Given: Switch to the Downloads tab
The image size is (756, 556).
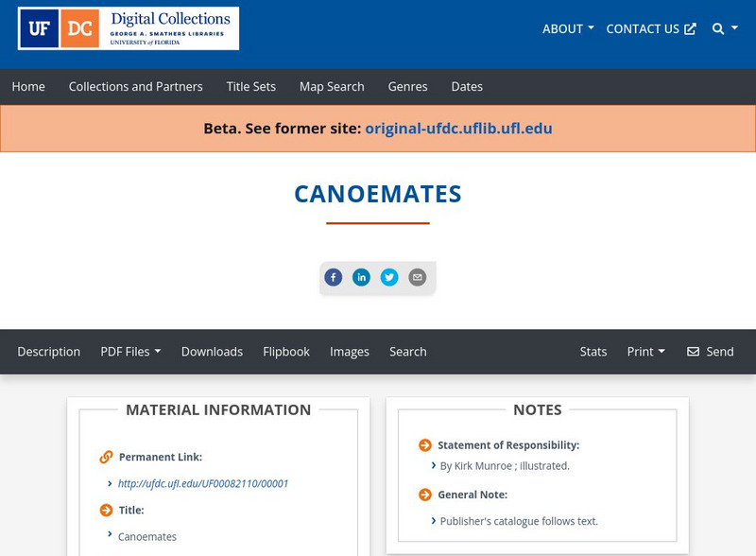Looking at the screenshot, I should click(212, 352).
